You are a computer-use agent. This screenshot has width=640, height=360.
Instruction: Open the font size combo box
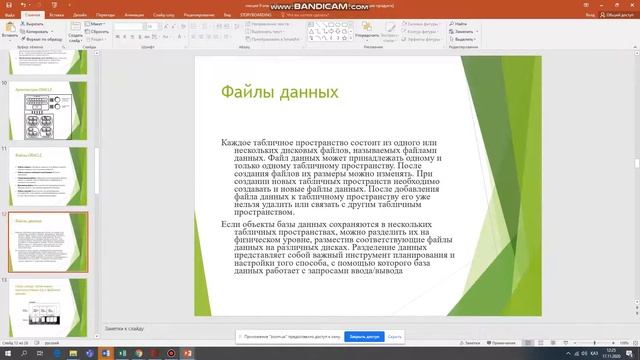coord(152,27)
